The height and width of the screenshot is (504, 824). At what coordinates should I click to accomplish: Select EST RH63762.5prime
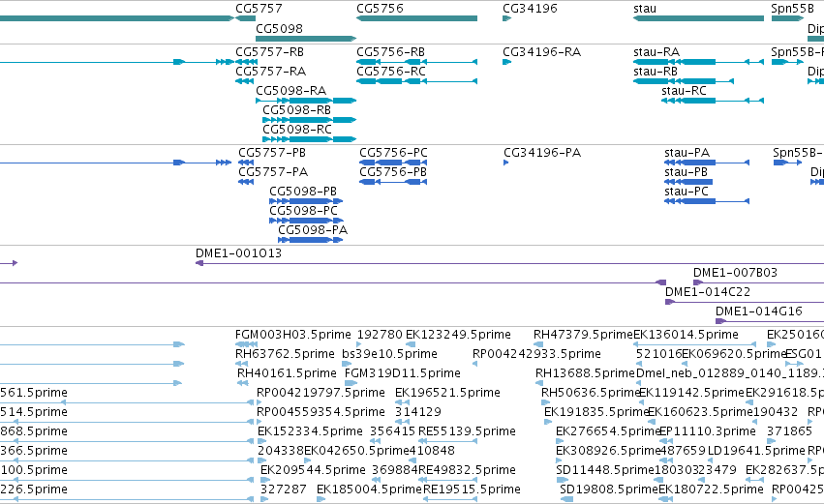click(x=285, y=354)
